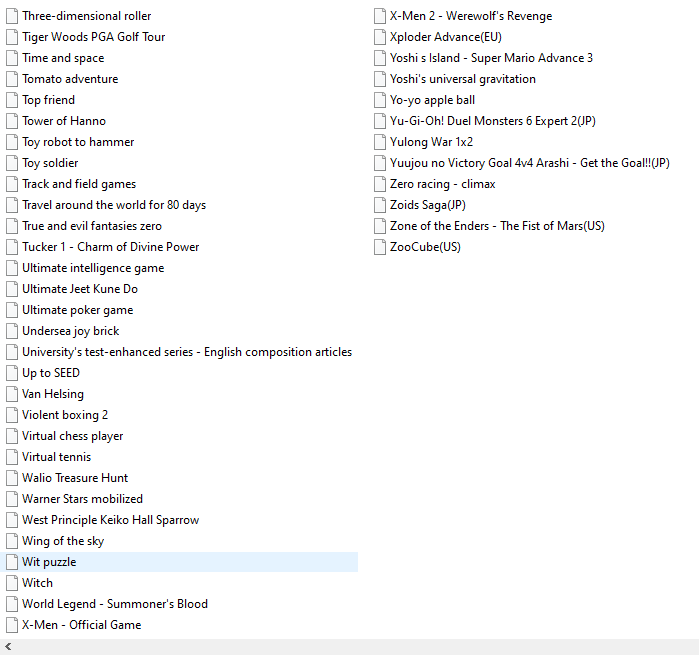Select the World Legend - Summoner's Blood file
699x655 pixels.
point(115,604)
